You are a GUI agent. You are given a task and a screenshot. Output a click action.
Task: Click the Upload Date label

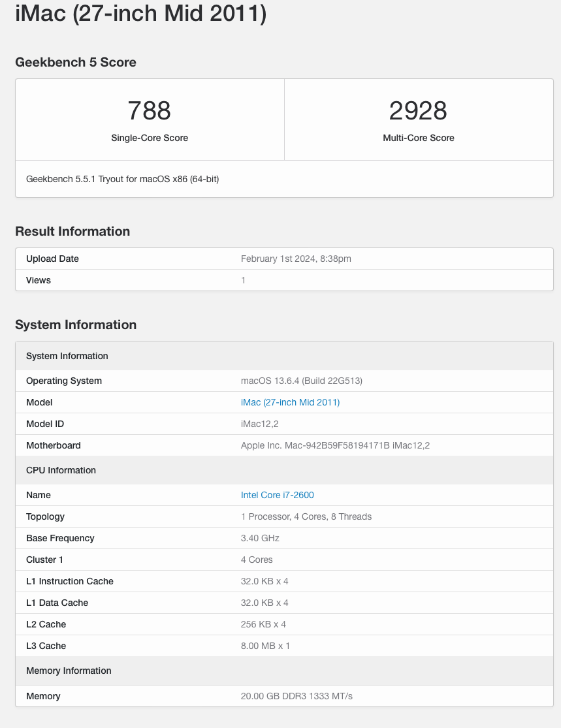[52, 259]
